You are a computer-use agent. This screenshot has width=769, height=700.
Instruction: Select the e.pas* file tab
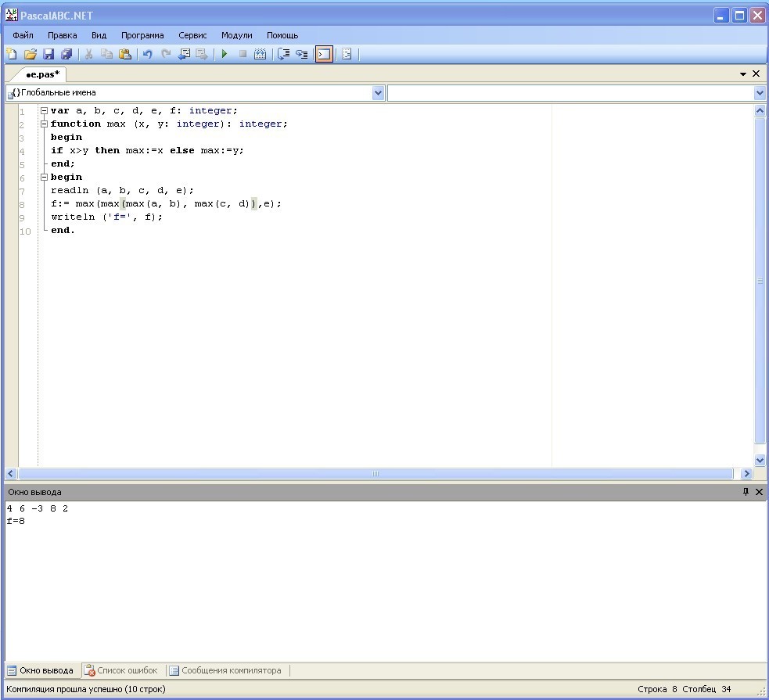[x=42, y=74]
